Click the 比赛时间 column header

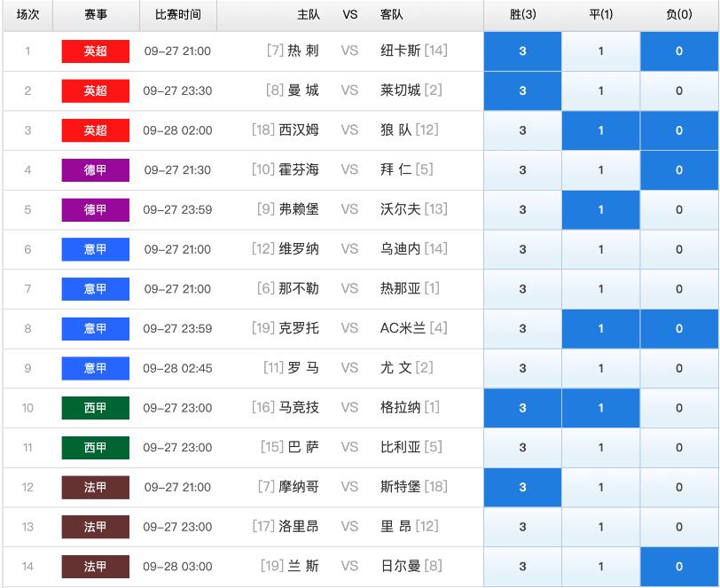click(177, 15)
